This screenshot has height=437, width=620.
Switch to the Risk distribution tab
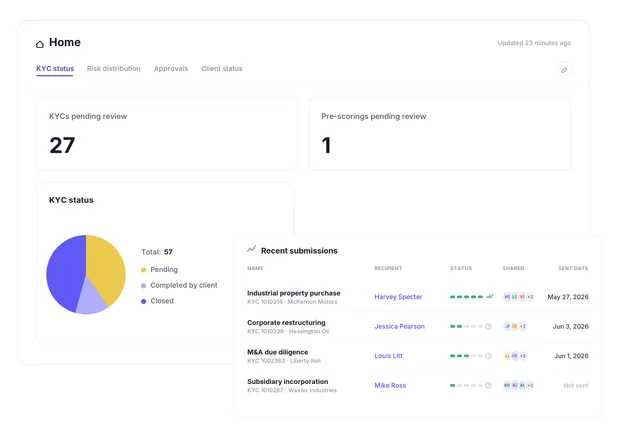[x=113, y=68]
